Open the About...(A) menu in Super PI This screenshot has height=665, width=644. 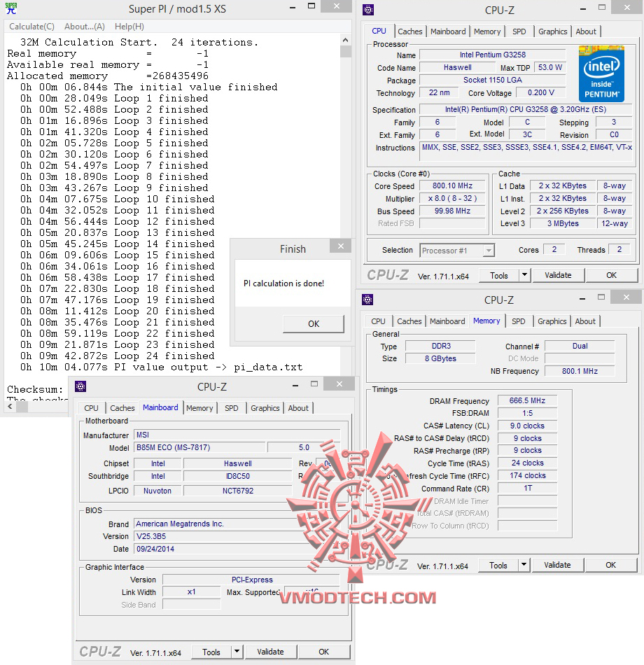(x=85, y=27)
